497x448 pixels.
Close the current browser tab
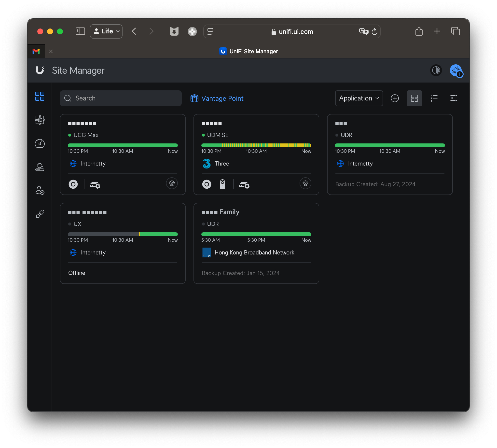click(x=51, y=51)
